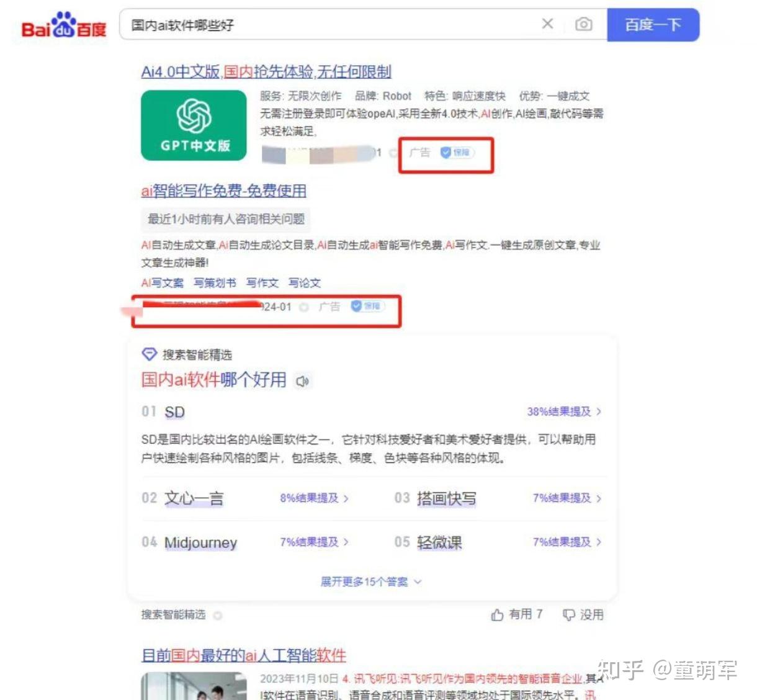Open the 写策划书 sub-link
Viewport: 757px width, 700px height.
tap(215, 283)
